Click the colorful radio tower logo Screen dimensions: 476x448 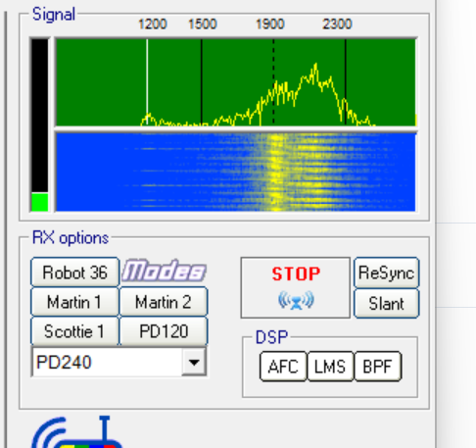point(76,432)
